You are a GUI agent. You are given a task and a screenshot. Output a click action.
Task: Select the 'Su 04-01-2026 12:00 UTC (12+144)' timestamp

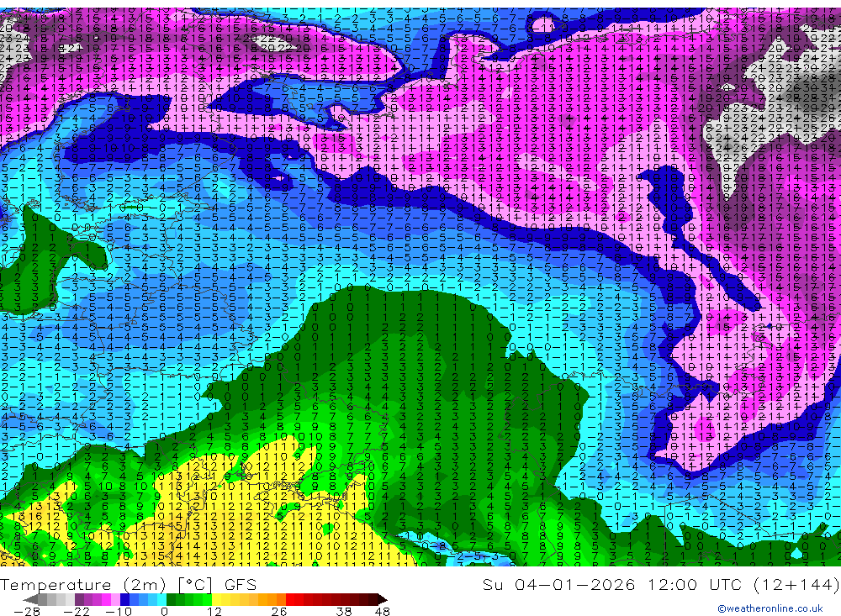pos(661,584)
